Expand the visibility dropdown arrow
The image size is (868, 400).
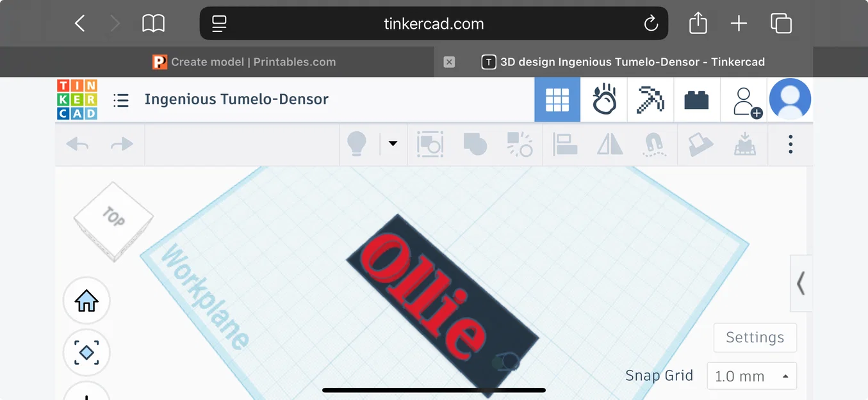click(393, 144)
